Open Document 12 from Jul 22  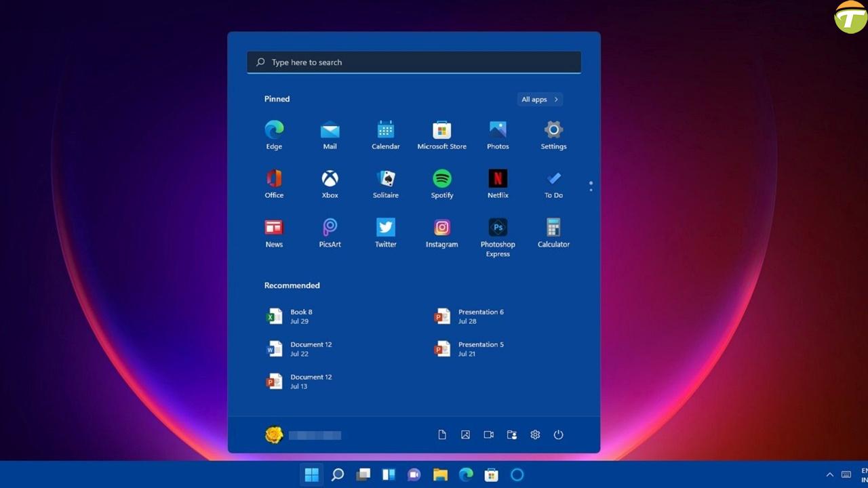[300, 349]
